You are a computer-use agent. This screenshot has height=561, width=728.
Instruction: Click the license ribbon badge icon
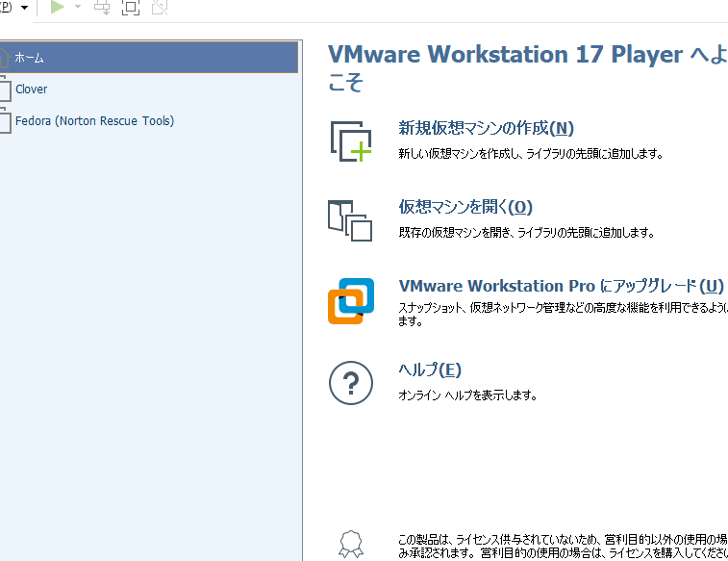[351, 545]
